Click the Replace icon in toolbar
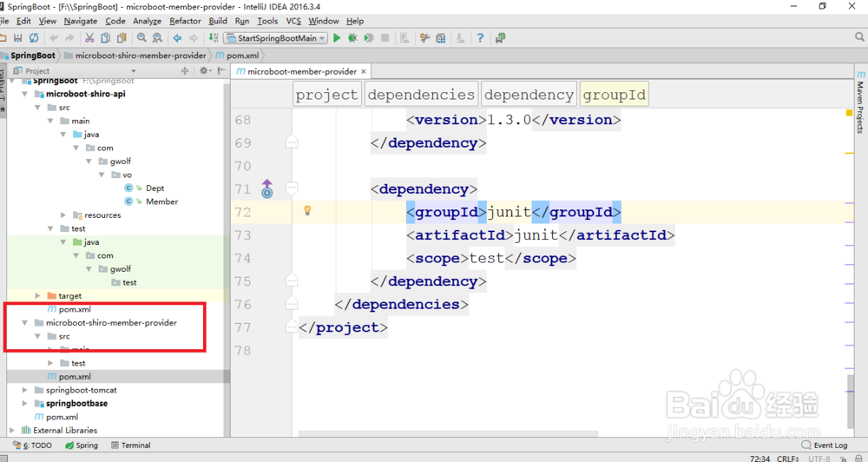The width and height of the screenshot is (868, 462). pos(158,37)
